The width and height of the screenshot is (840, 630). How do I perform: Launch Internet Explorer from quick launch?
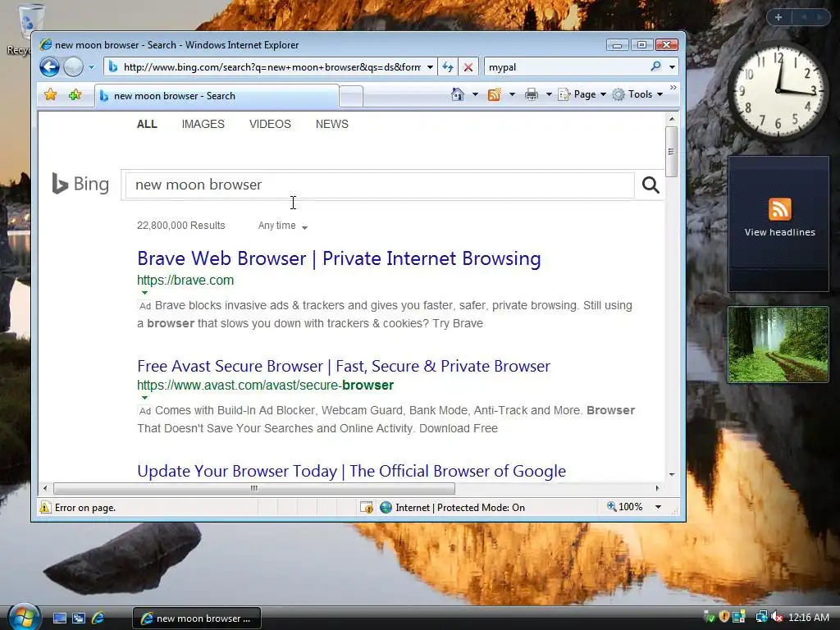pos(98,618)
